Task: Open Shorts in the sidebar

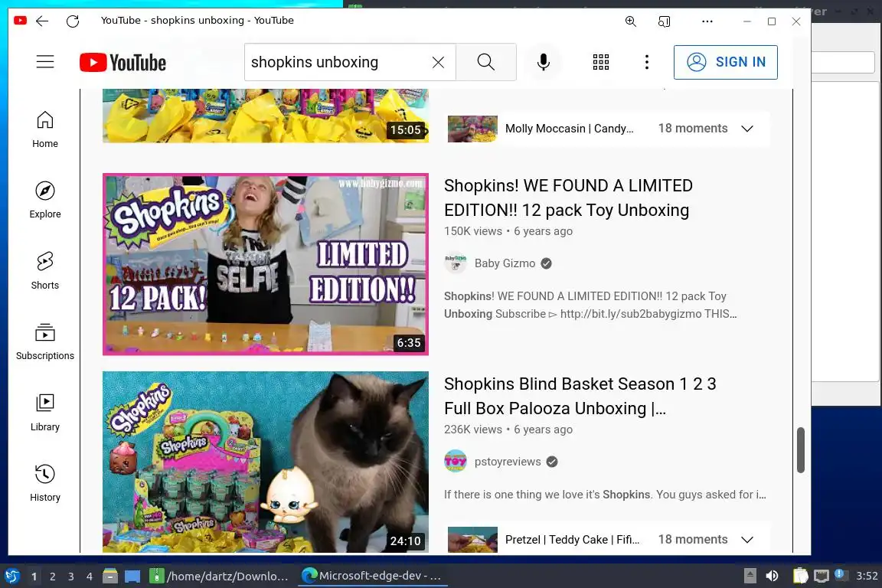Action: click(45, 271)
